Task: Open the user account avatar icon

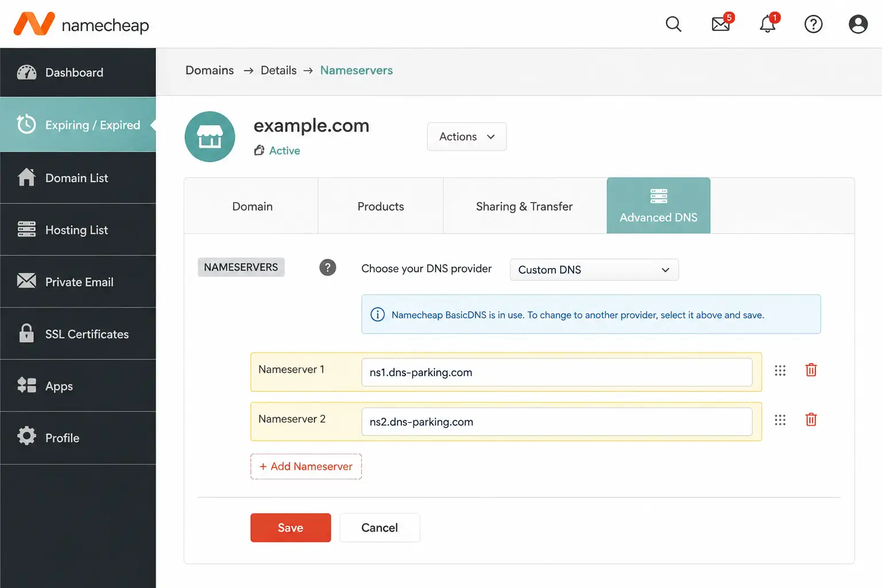Action: [858, 24]
